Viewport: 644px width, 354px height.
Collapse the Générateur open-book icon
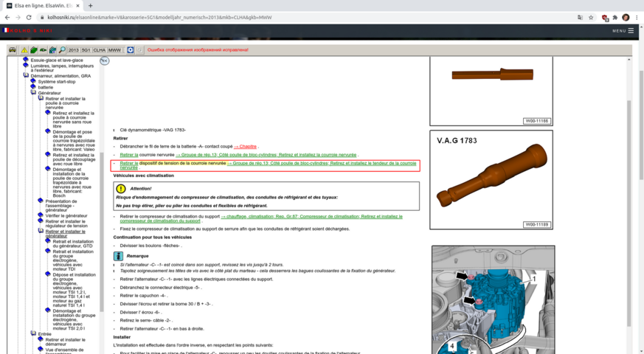click(x=33, y=92)
